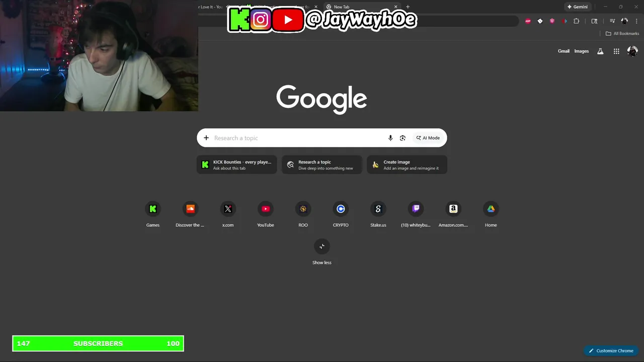Viewport: 644px width, 362px height.
Task: Activate AI Mode in search box
Action: pyautogui.click(x=428, y=138)
